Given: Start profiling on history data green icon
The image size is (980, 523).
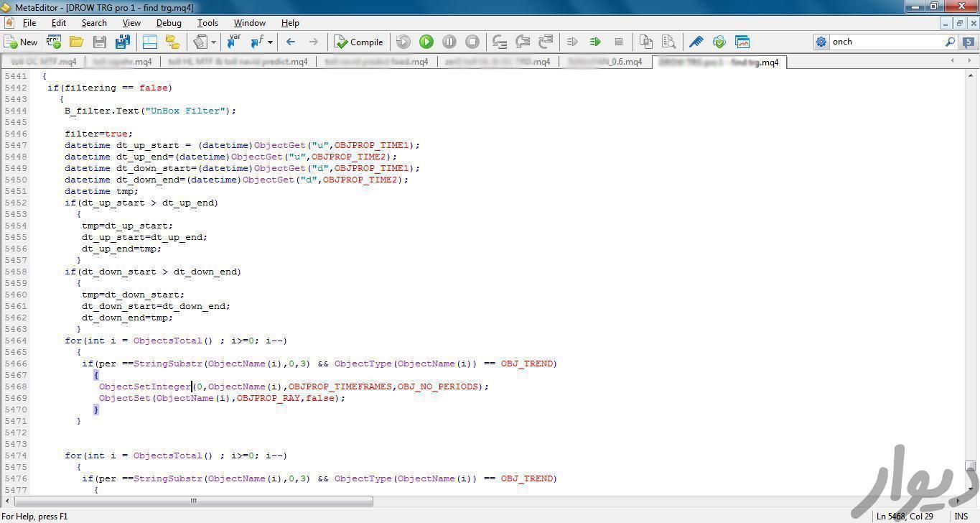Looking at the screenshot, I should tap(595, 42).
